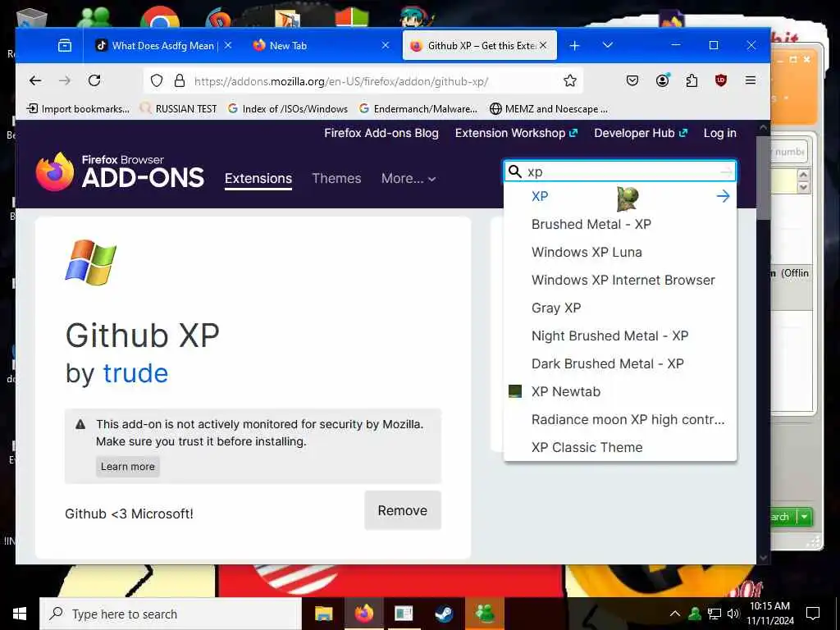Click the uBlock Origin toolbar icon

point(721,81)
